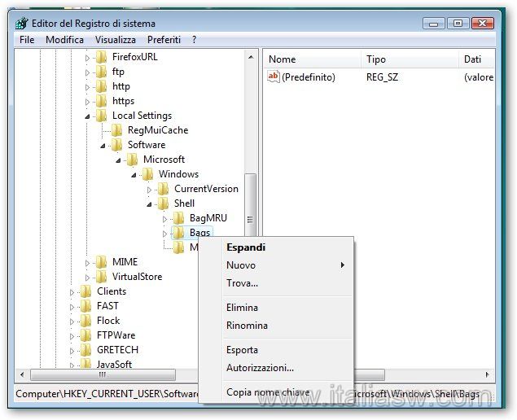Open the Nuovo submenu
The image size is (517, 420).
point(241,265)
